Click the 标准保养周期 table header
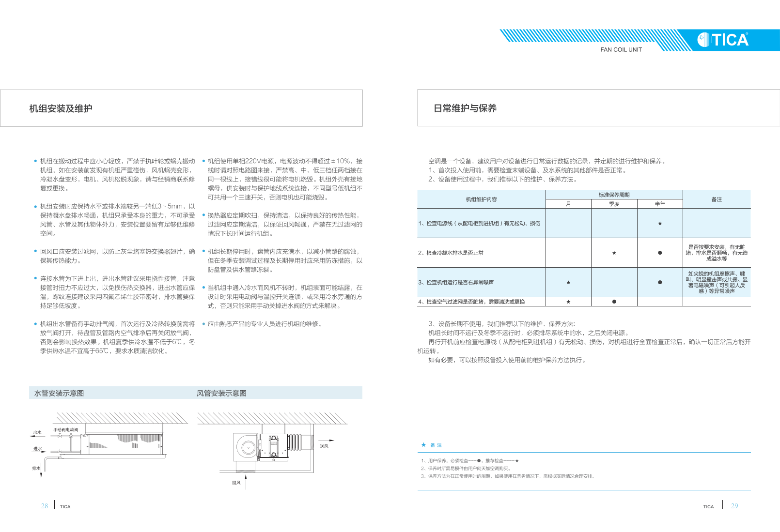780x532 pixels. (614, 195)
